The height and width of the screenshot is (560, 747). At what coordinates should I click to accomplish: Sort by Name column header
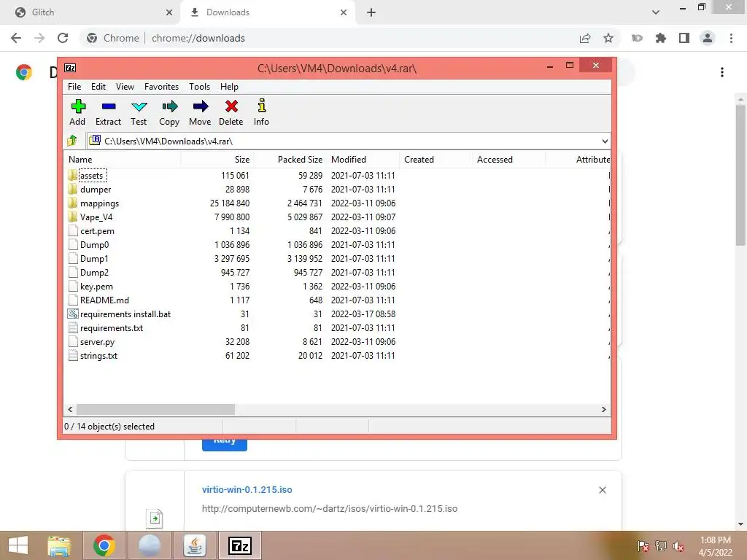[122, 160]
